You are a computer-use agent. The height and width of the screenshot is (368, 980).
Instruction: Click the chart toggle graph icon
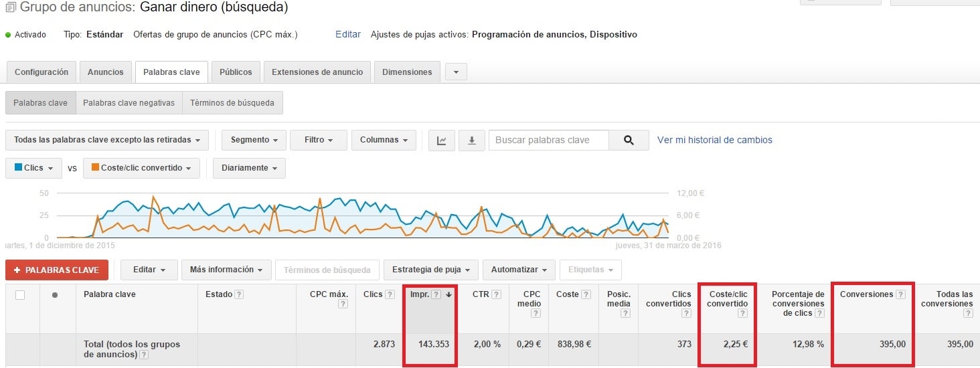[x=442, y=141]
